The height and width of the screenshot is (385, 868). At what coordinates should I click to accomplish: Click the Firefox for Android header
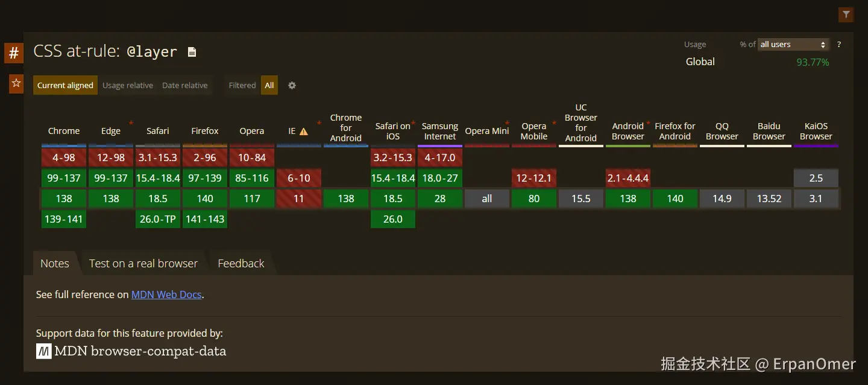pos(675,131)
